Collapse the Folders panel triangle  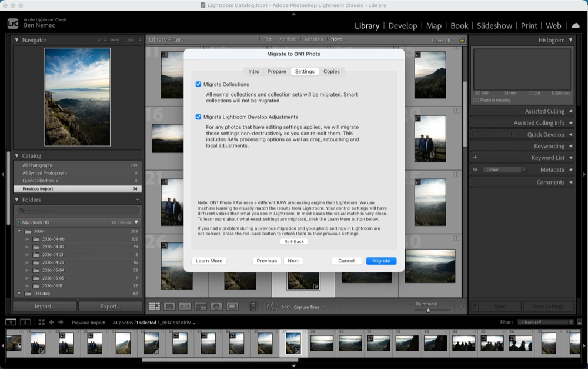(16, 200)
